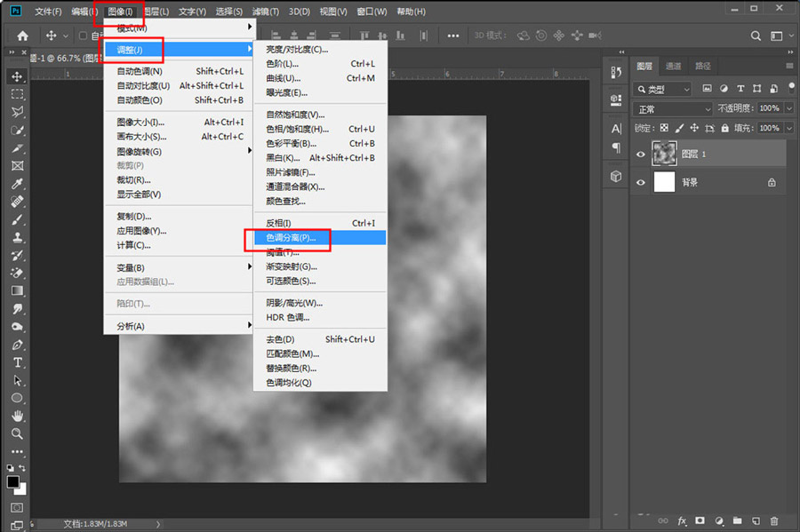Viewport: 800px width, 532px height.
Task: Open the 3D panel cube icon
Action: [616, 177]
